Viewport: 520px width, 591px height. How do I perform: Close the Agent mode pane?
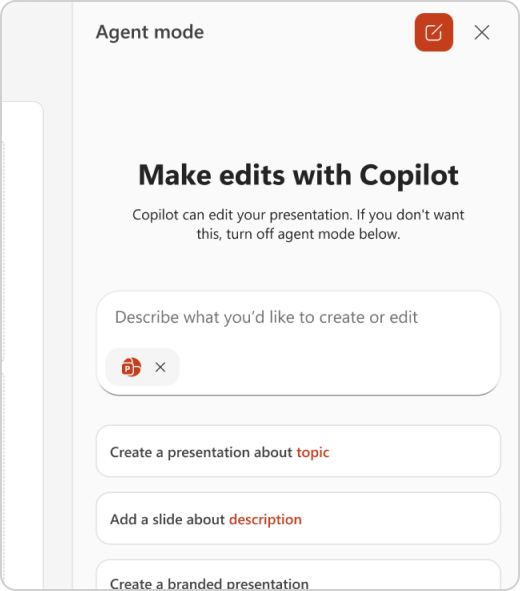tap(482, 32)
